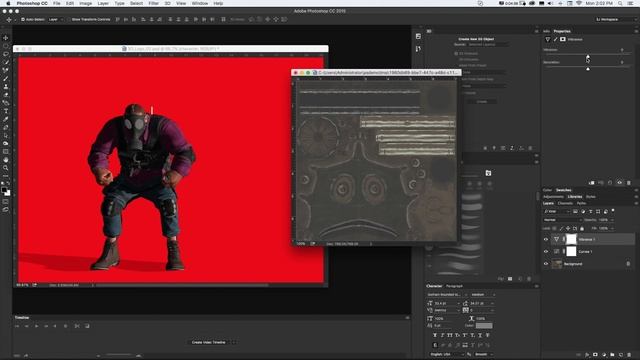Split at playhead scissors icon
The image size is (640, 360).
tap(77, 326)
